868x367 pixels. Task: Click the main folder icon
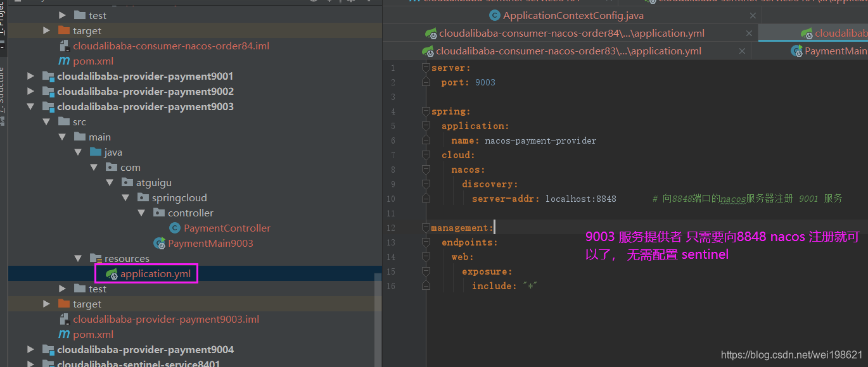[80, 137]
